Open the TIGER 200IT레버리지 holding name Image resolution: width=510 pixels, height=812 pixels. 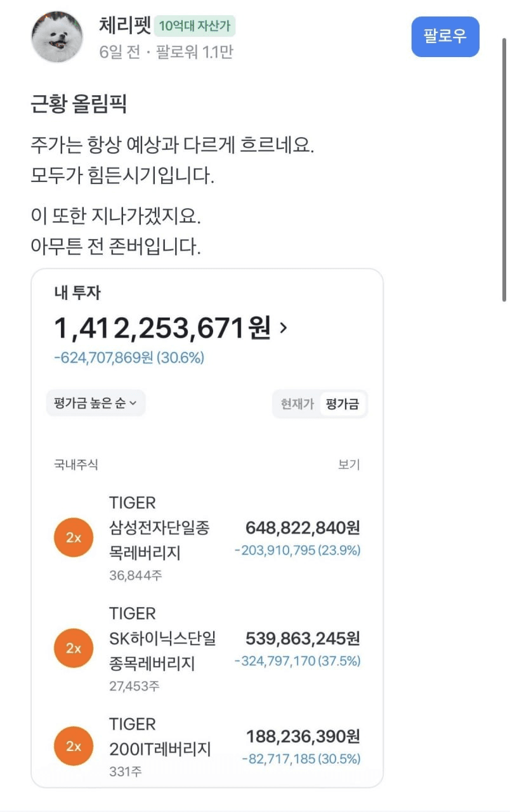coord(160,737)
